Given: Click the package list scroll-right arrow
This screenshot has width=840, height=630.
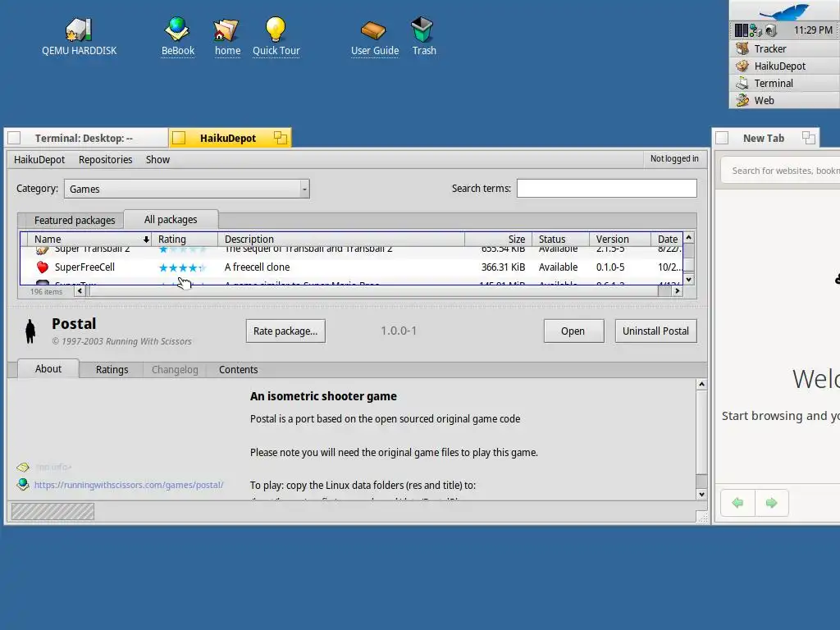Looking at the screenshot, I should pyautogui.click(x=677, y=291).
